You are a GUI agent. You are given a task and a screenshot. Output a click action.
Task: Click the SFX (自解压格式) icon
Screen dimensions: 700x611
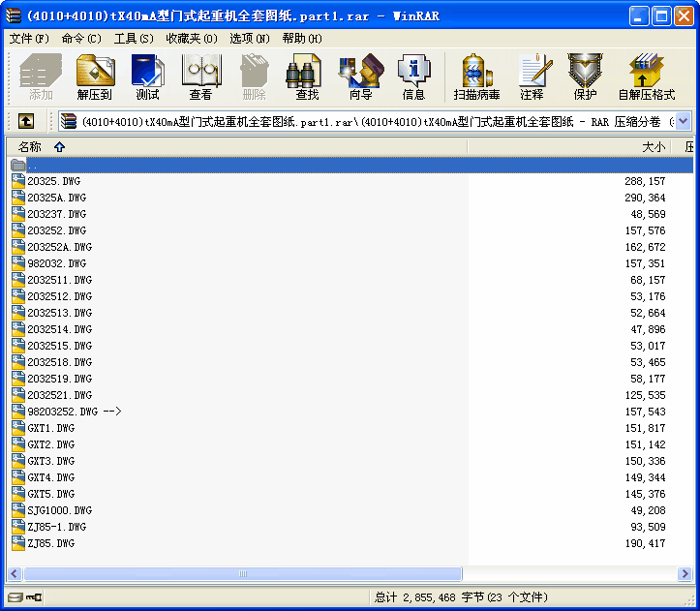click(646, 76)
